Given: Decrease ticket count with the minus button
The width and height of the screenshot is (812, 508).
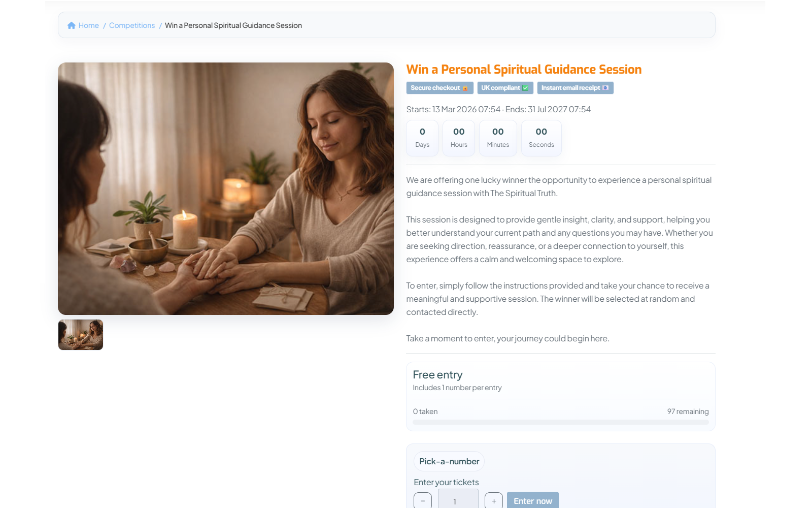Looking at the screenshot, I should 423,501.
